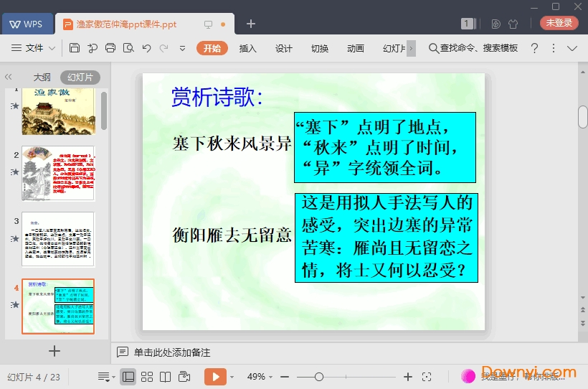Click the notes icon in the notes bar
Screen dimensions: 588x389
point(122,352)
